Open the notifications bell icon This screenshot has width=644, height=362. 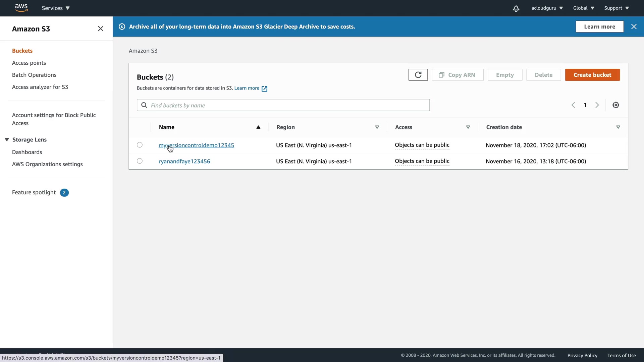[x=516, y=8]
